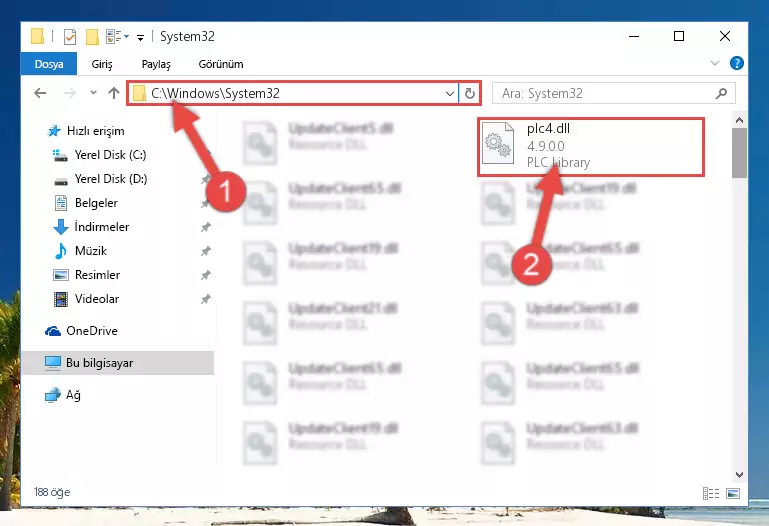Screen dimensions: 769x526
Task: Click the Ağ network icon
Action: pos(52,395)
